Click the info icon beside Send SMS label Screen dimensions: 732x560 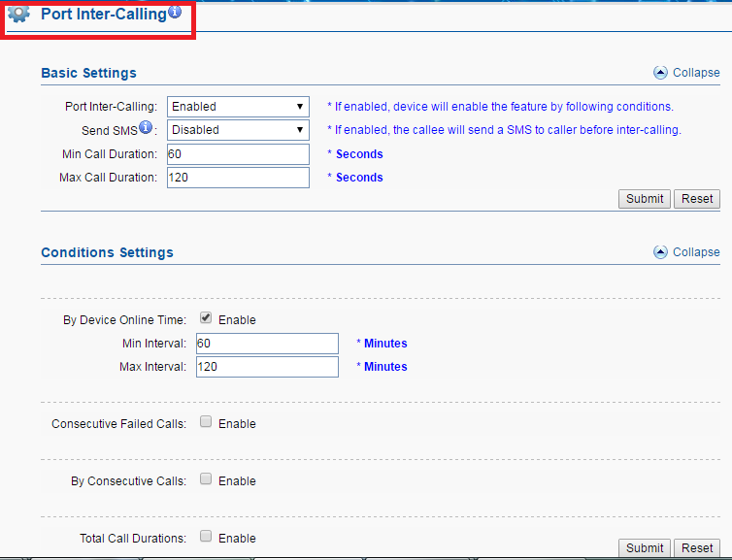tap(146, 127)
